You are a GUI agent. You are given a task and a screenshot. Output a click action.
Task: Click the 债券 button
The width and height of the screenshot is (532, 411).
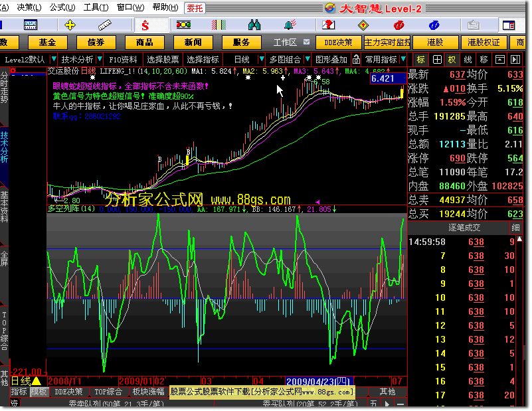(x=96, y=42)
